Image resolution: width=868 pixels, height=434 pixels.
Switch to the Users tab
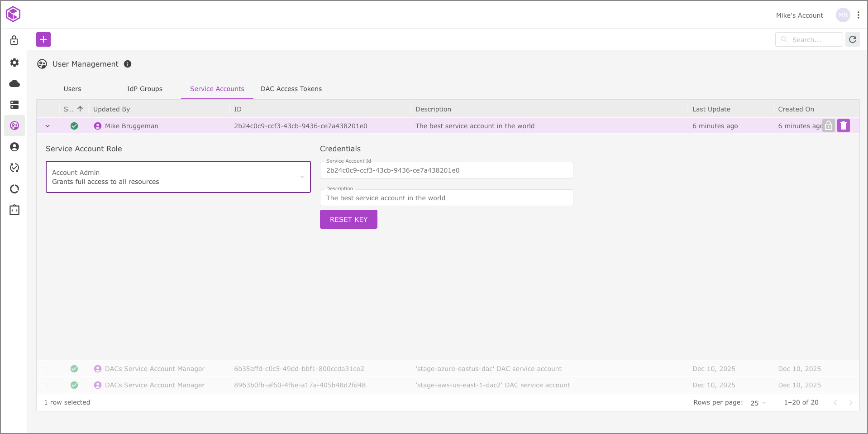click(72, 89)
